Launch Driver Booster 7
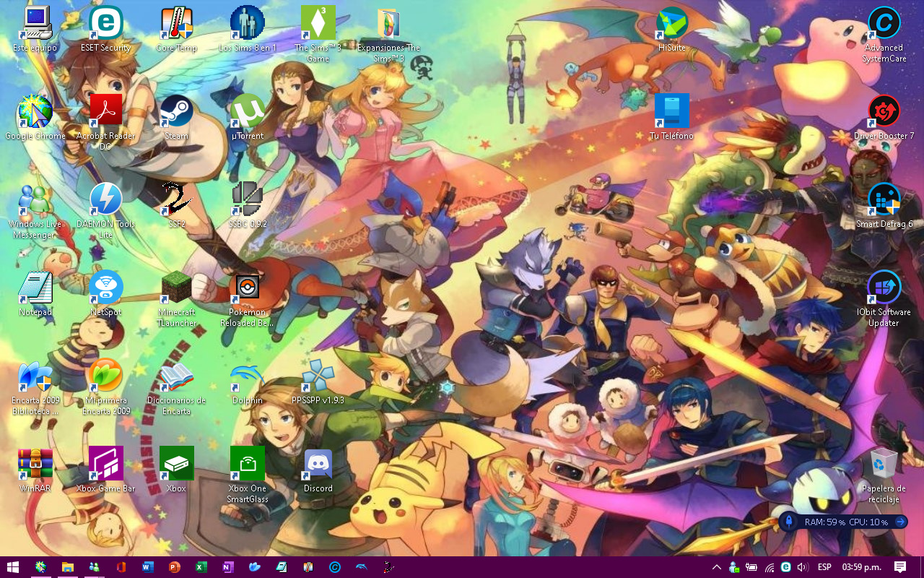 [884, 118]
